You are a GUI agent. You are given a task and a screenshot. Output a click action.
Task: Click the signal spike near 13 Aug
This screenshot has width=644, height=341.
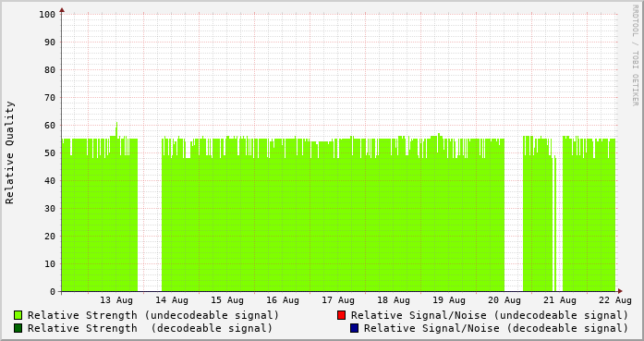pyautogui.click(x=116, y=128)
